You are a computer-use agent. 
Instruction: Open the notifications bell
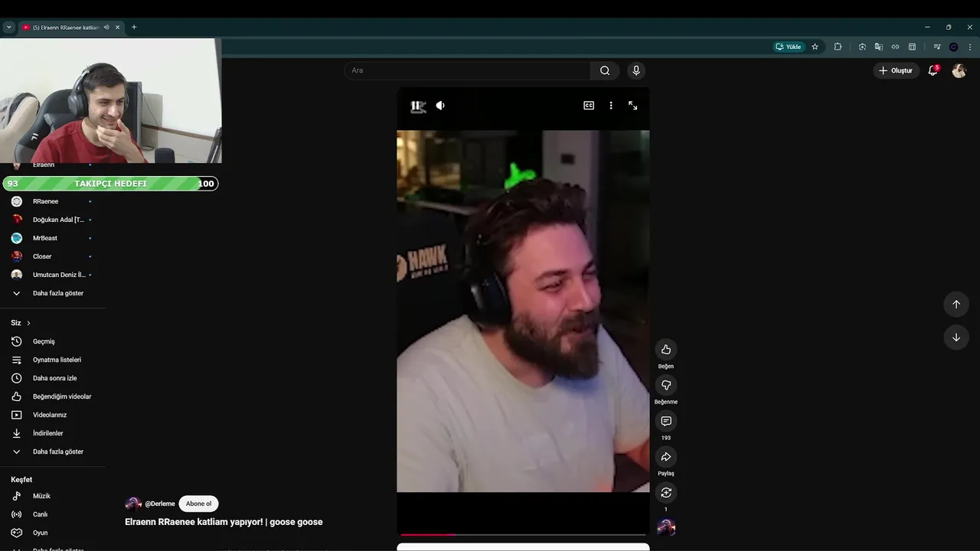[x=933, y=70]
